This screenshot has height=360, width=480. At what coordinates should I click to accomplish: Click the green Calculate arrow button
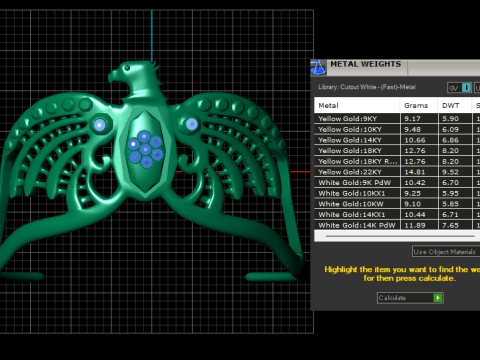coord(438,298)
